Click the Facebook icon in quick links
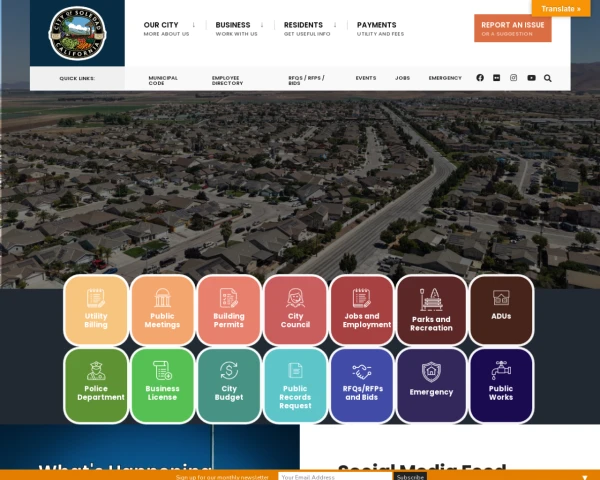Screen dimensions: 600x480 [480, 78]
